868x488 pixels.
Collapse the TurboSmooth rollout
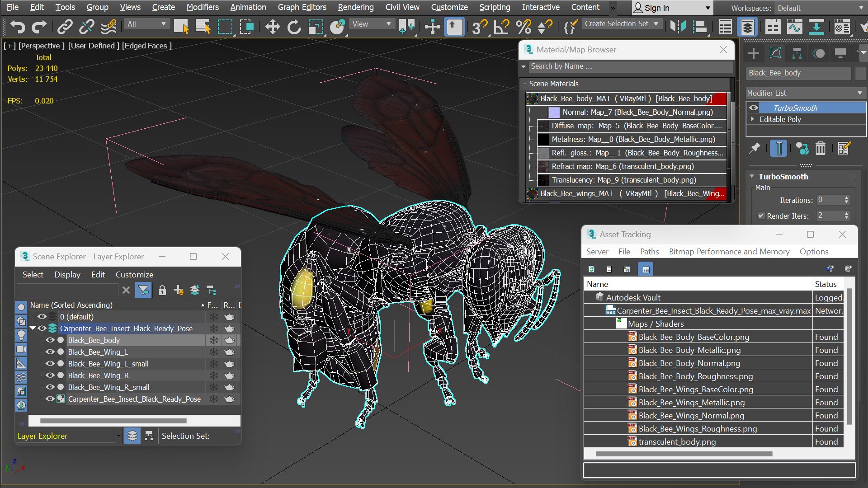pos(752,177)
